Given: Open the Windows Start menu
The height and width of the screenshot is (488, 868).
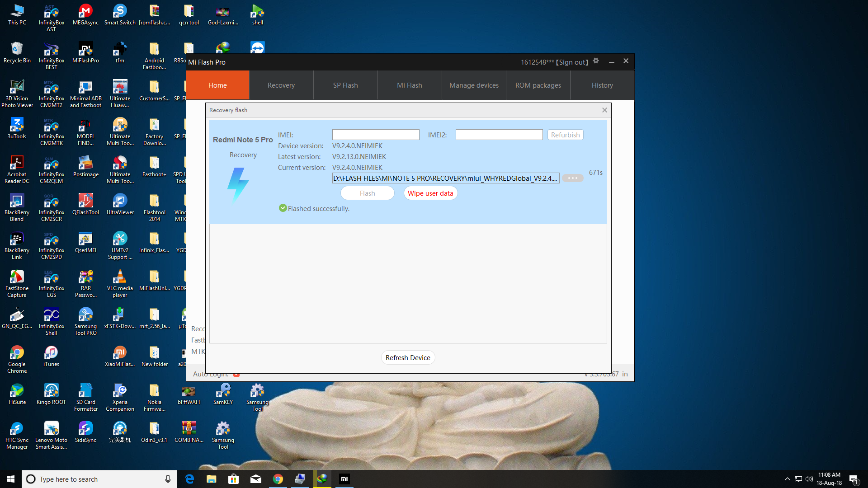Looking at the screenshot, I should (11, 479).
